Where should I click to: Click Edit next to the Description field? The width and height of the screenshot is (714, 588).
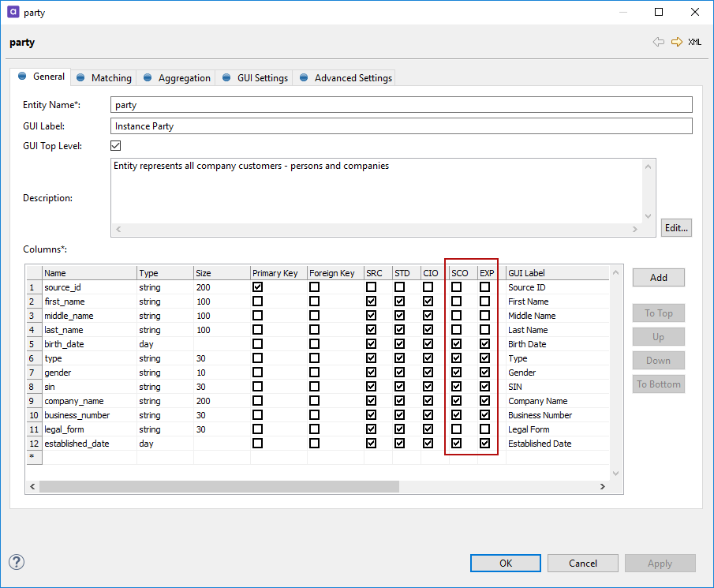(x=676, y=227)
